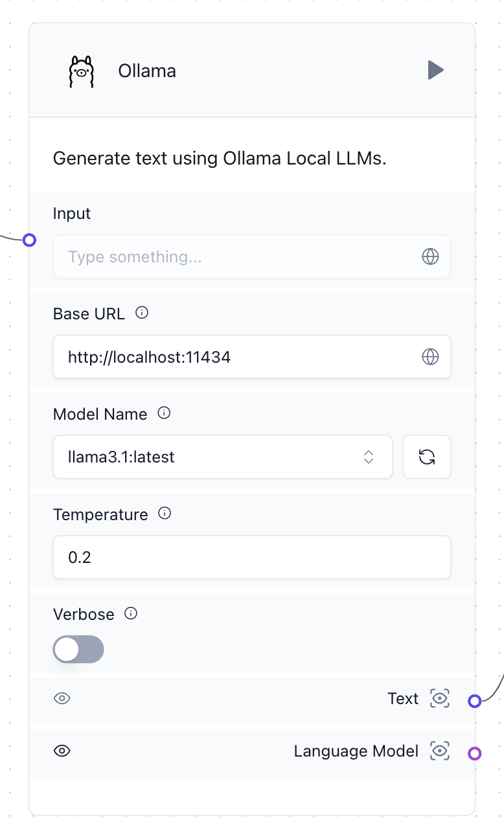Viewport: 504px width, 833px height.
Task: Click the info icon beside Temperature
Action: coord(165,514)
